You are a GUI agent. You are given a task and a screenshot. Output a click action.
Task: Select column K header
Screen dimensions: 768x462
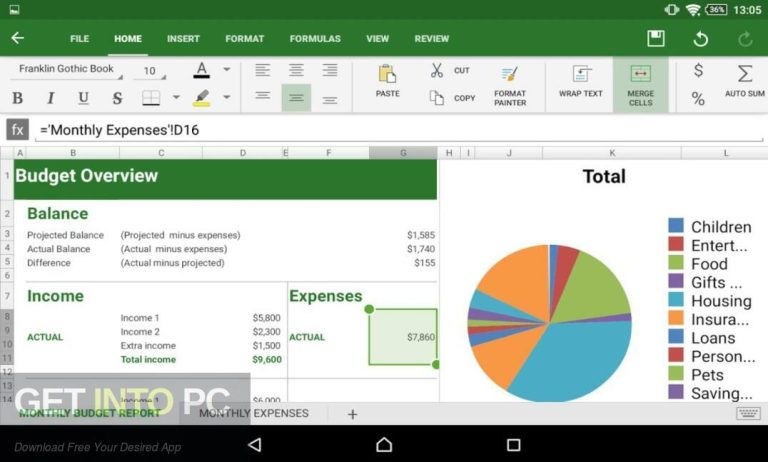coord(612,153)
